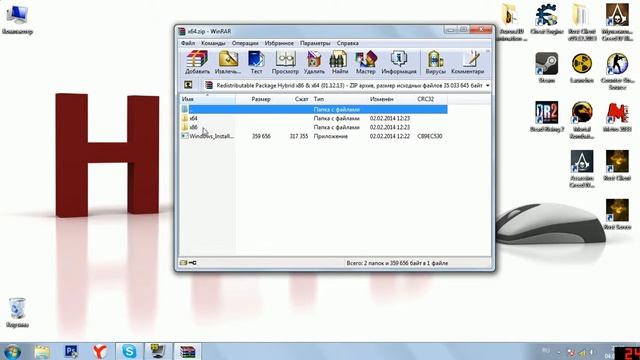640x360 pixels.
Task: Click the WinRAR taskbar button
Action: click(187, 351)
